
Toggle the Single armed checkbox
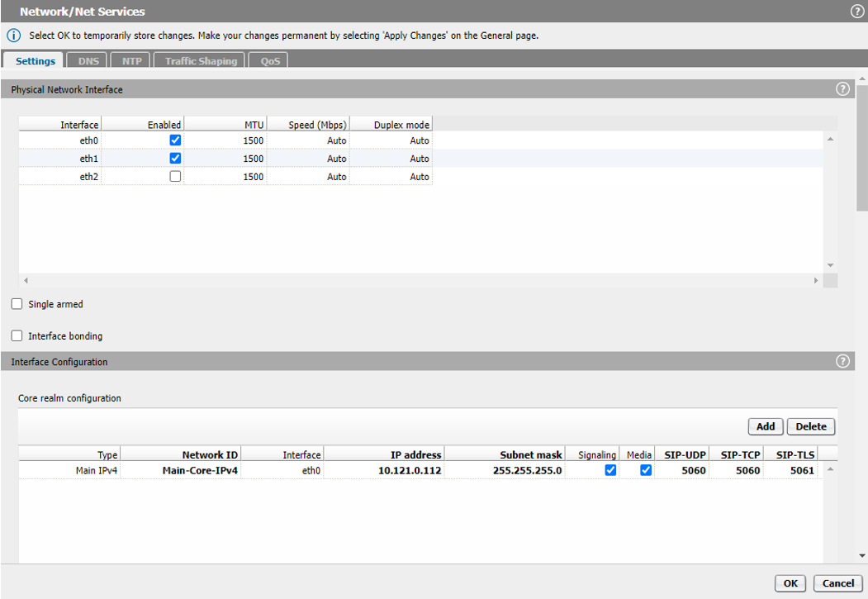[17, 304]
